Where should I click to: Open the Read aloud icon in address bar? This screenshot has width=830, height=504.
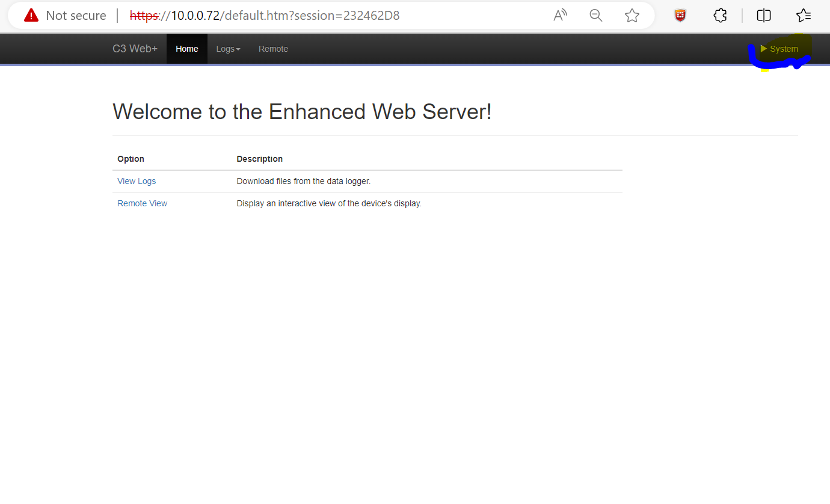[561, 16]
